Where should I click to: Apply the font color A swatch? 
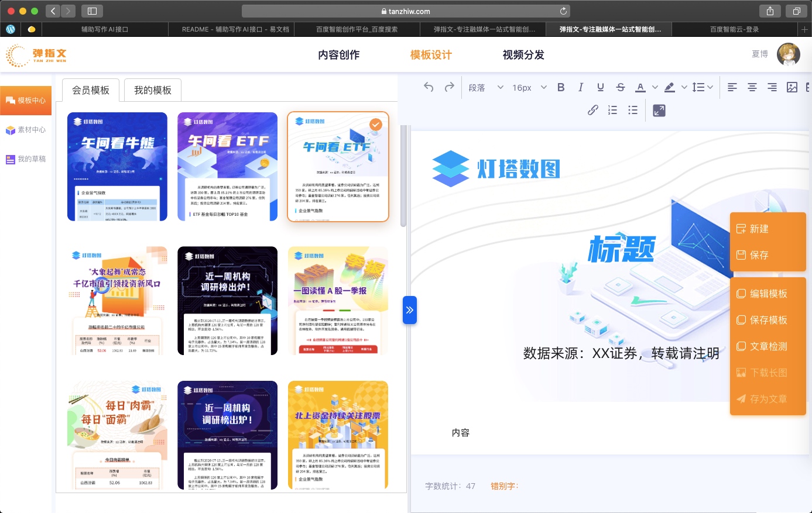pos(640,87)
